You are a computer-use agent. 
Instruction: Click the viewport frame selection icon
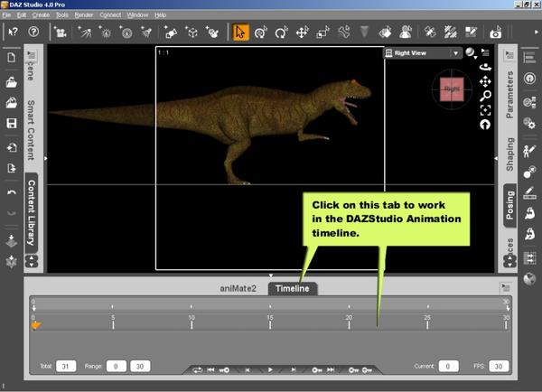click(485, 110)
